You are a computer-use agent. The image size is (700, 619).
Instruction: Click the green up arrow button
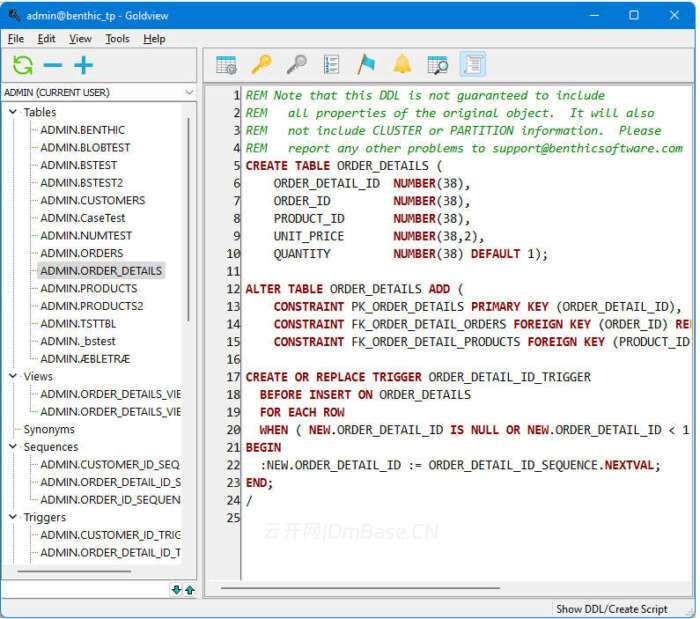pos(190,590)
